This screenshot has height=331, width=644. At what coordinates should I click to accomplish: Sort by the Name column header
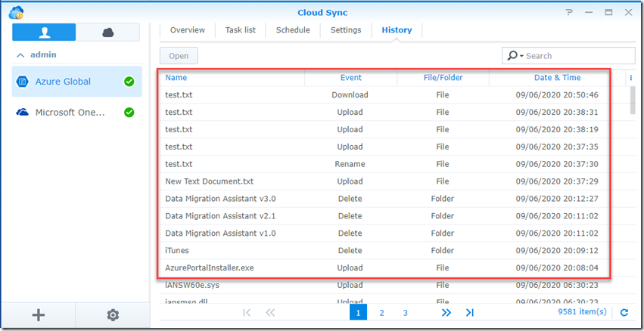tap(232, 78)
